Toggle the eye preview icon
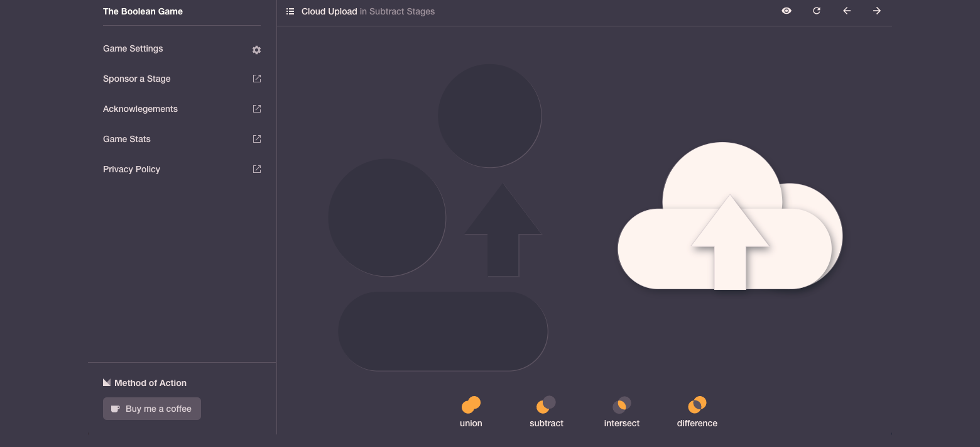 pos(787,11)
